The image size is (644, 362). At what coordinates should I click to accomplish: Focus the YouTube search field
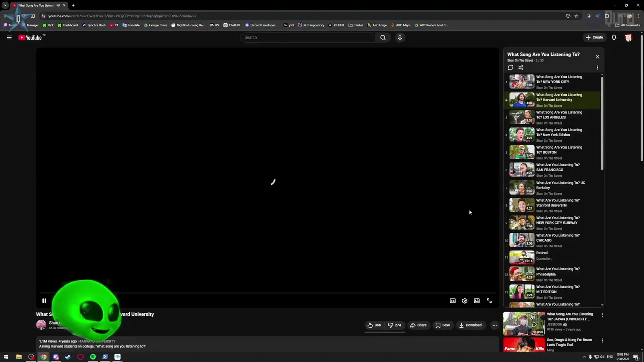pyautogui.click(x=308, y=37)
